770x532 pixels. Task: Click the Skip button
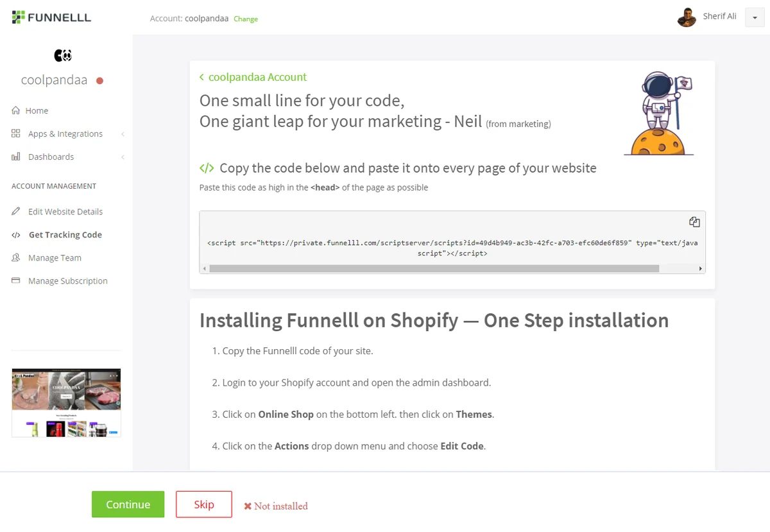tap(204, 504)
